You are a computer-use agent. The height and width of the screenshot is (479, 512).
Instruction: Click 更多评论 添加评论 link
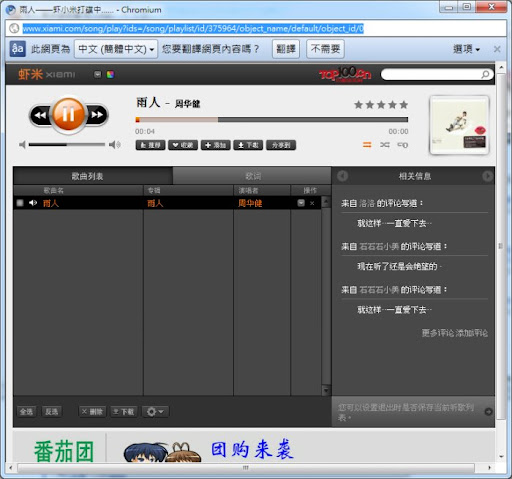click(x=455, y=333)
